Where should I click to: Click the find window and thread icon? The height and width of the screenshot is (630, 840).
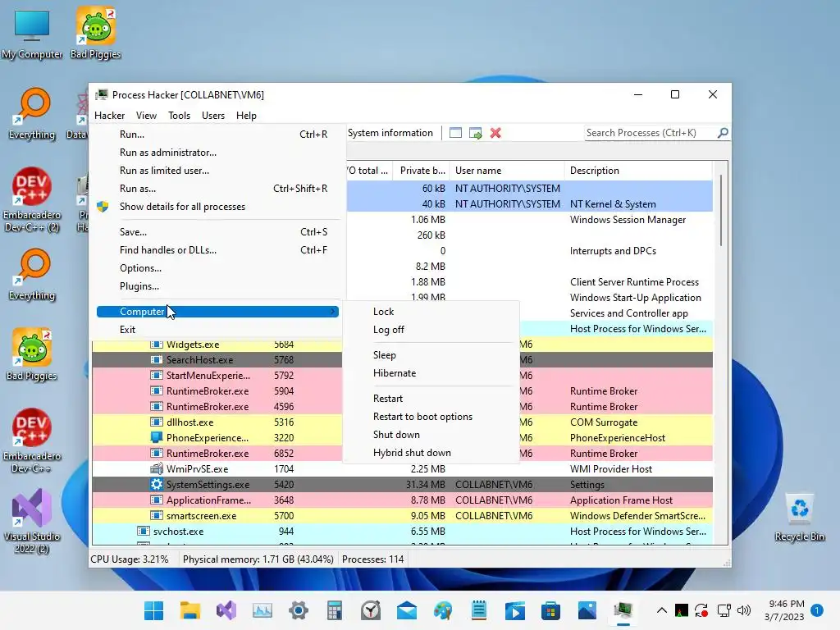(x=475, y=133)
